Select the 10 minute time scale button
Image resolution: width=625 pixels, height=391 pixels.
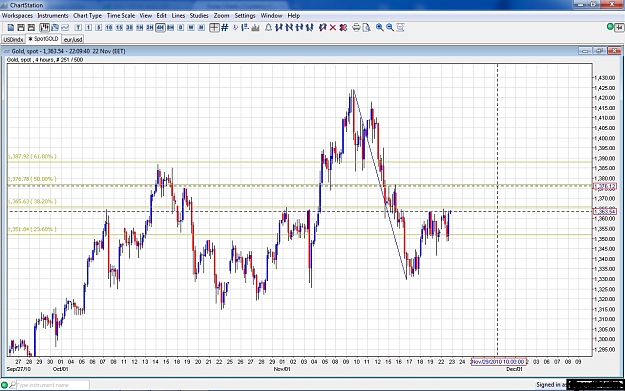pos(109,28)
